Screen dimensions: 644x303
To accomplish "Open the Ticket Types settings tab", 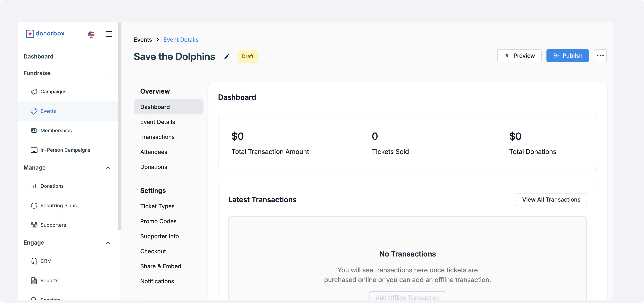I will pyautogui.click(x=157, y=206).
